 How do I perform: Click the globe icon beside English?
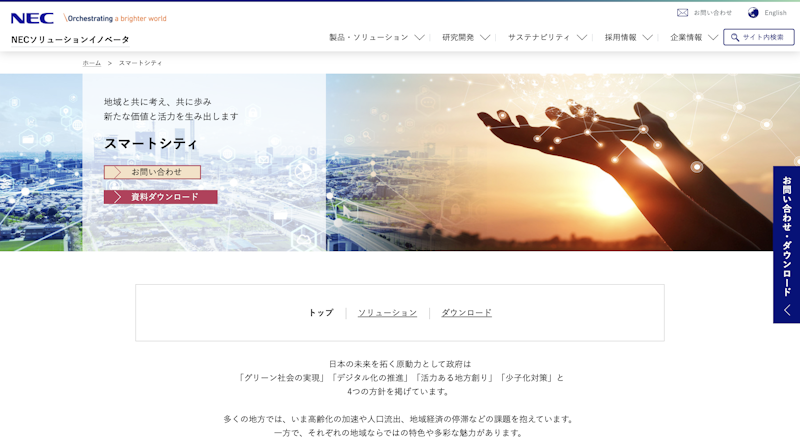[753, 13]
